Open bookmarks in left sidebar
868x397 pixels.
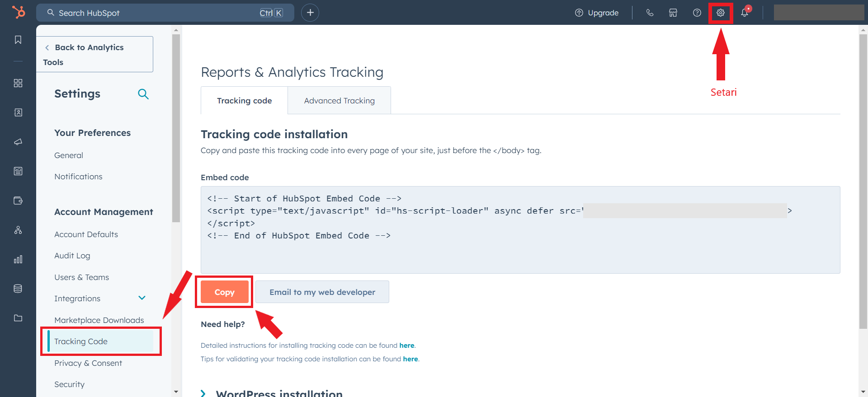(x=18, y=40)
